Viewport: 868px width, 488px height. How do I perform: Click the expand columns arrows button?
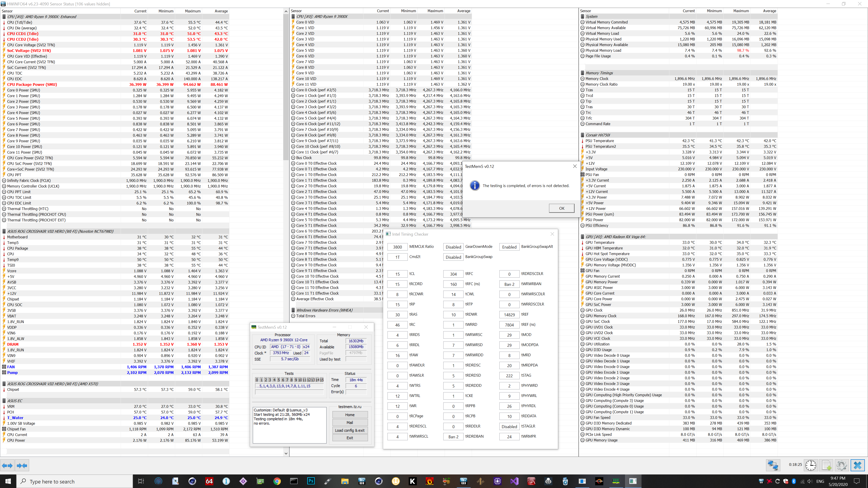point(7,465)
